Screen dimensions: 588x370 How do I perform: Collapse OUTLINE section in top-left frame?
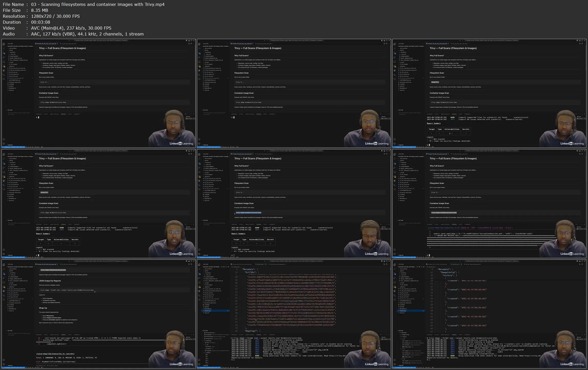click(10, 110)
